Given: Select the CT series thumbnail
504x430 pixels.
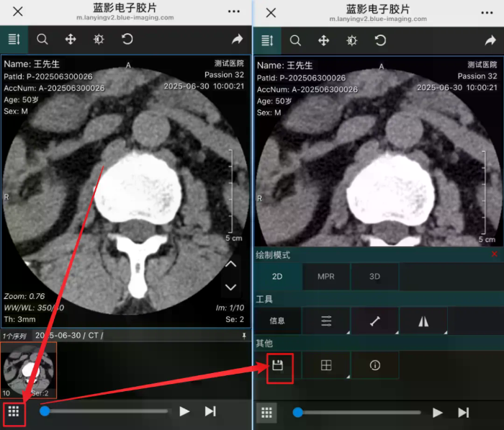Looking at the screenshot, I should point(28,369).
